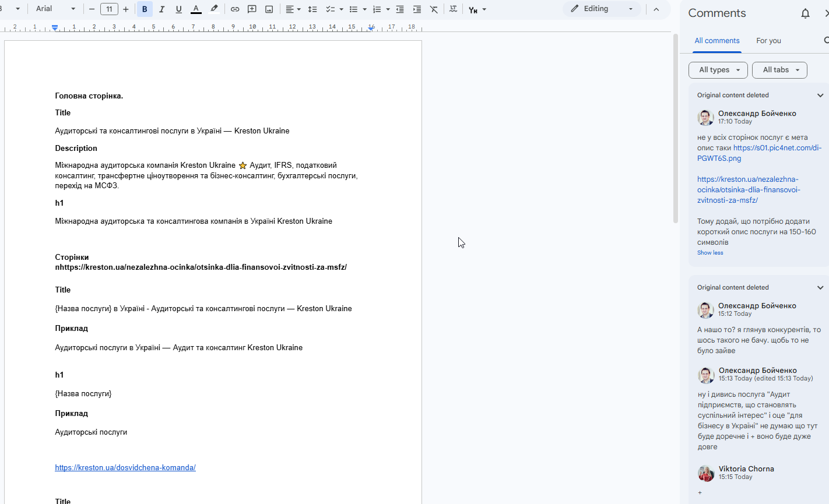The height and width of the screenshot is (504, 829).
Task: Click the 'Comments' panel title
Action: [717, 13]
